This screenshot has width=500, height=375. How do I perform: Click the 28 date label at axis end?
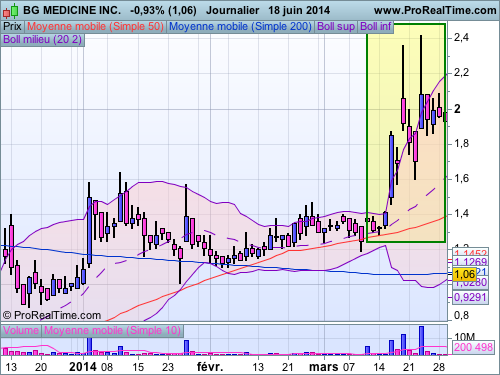click(439, 367)
